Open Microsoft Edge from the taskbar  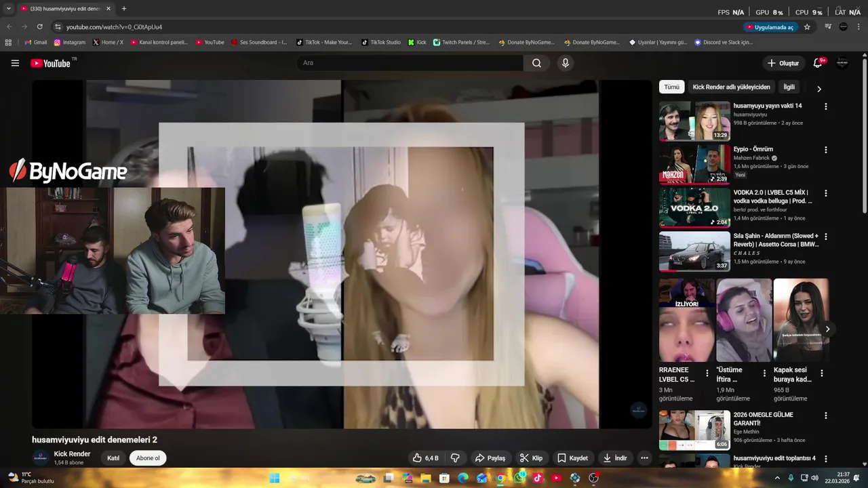coord(463,478)
